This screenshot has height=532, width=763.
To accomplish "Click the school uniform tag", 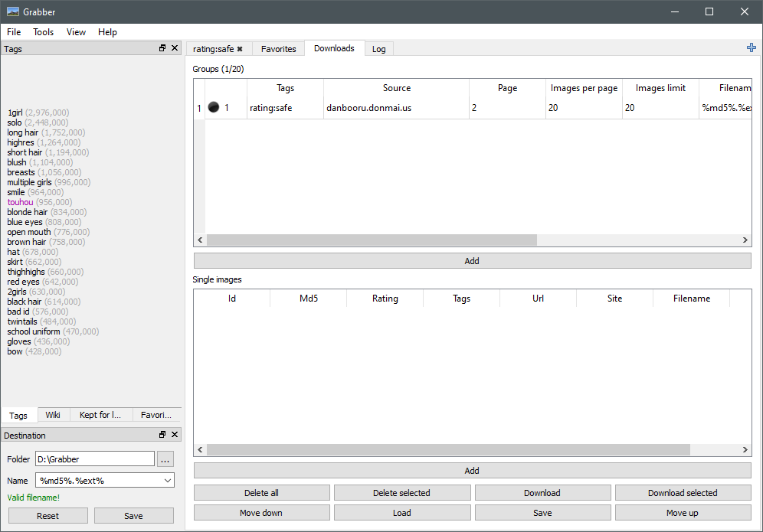I will [34, 331].
